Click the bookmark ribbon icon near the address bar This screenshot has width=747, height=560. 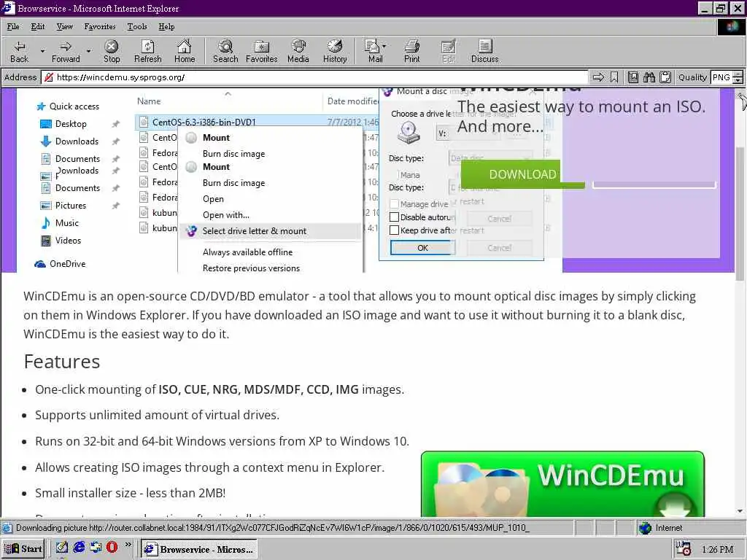[614, 77]
